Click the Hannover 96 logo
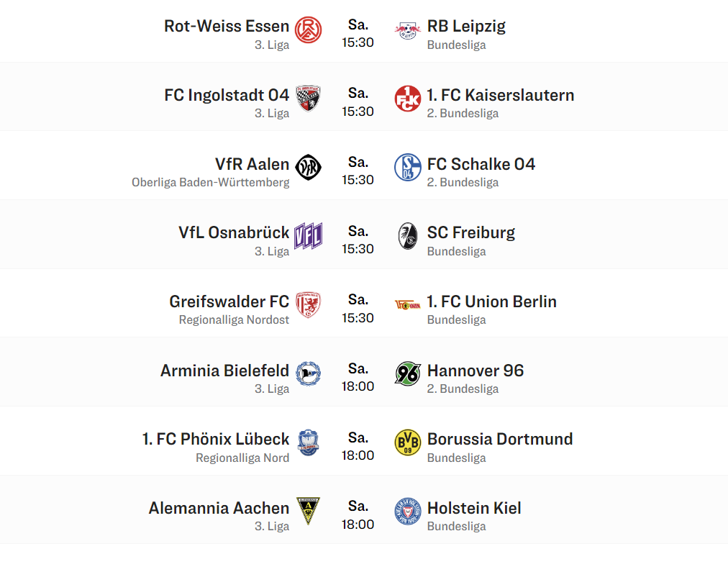This screenshot has height=572, width=728. [x=408, y=373]
